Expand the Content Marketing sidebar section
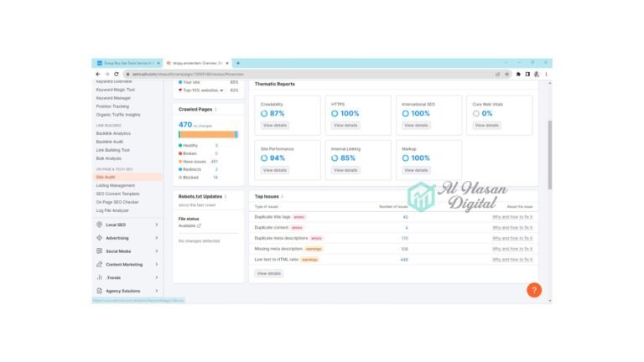The height and width of the screenshot is (362, 644). (156, 264)
